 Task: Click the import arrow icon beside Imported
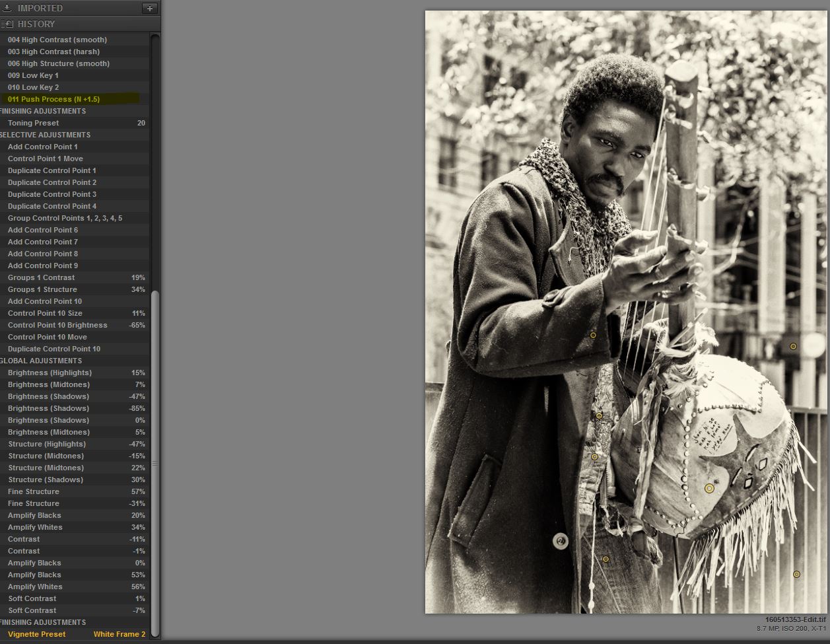click(7, 9)
